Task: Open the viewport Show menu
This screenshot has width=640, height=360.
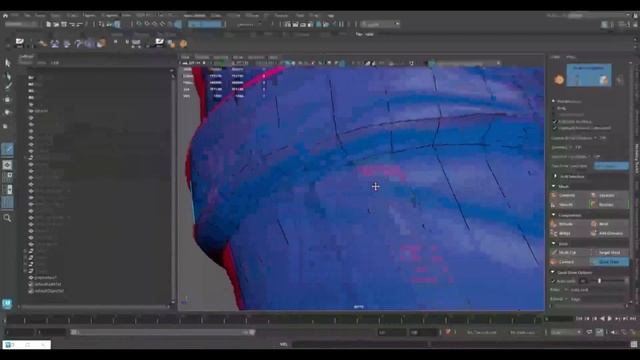Action: pyautogui.click(x=238, y=57)
